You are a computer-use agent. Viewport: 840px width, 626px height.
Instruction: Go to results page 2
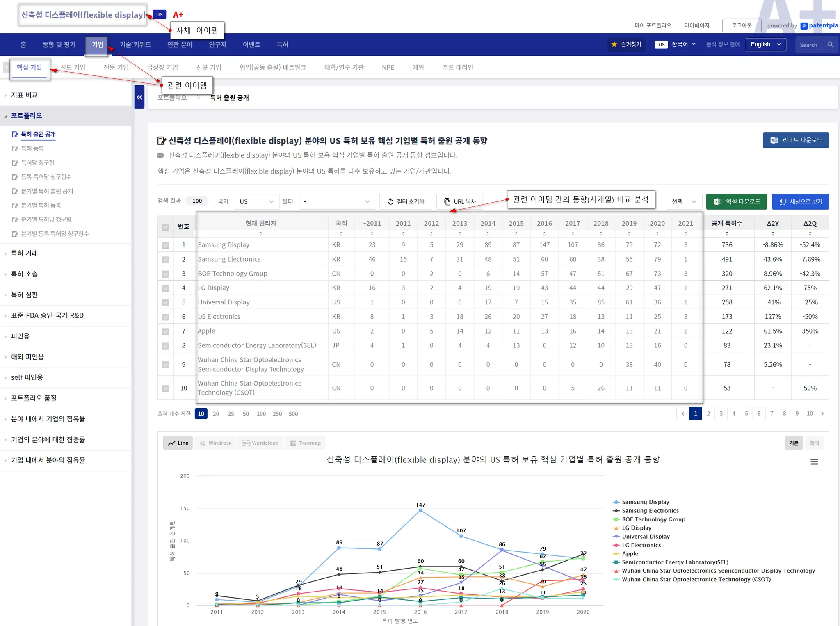coord(708,414)
